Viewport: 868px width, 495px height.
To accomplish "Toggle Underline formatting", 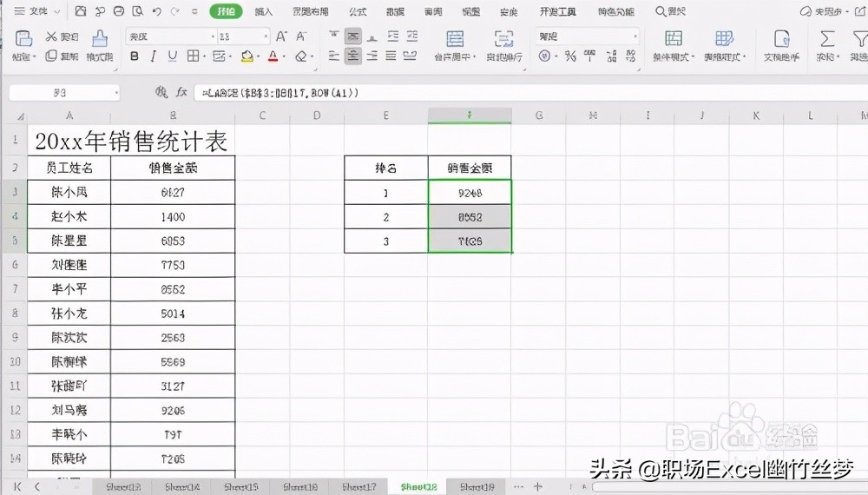I will tap(173, 56).
